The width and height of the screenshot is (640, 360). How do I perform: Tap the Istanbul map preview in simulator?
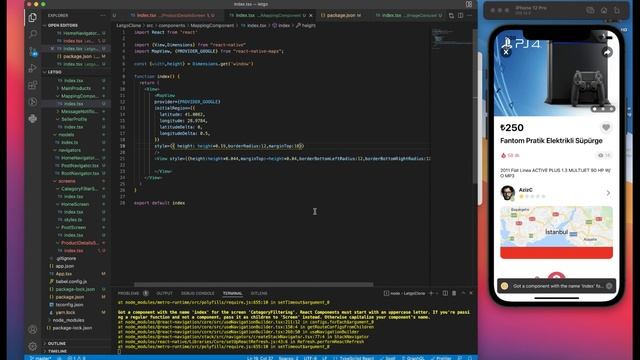coord(556,227)
